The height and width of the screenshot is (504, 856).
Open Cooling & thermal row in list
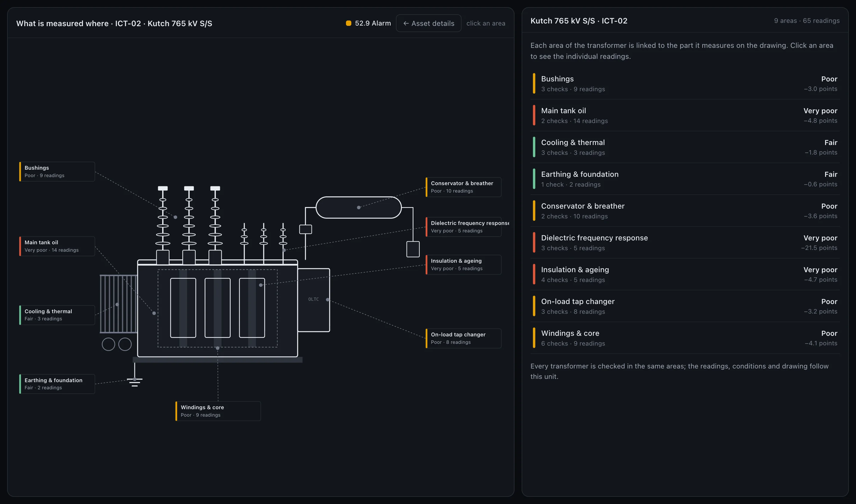(685, 147)
